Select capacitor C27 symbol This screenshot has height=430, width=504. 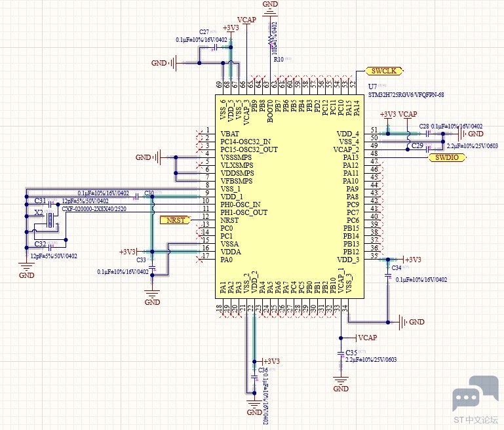tap(216, 47)
